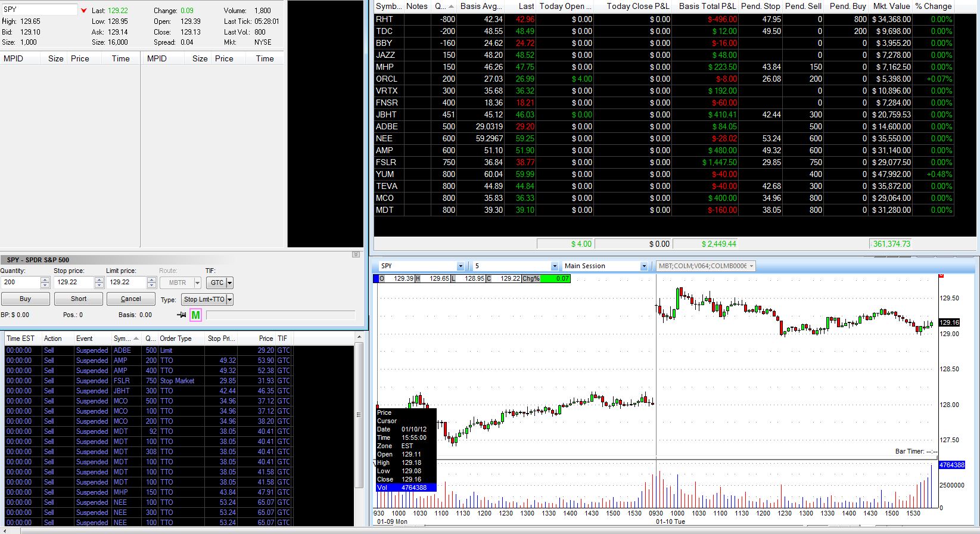
Task: Click the SPY symbol input field at top
Action: [x=39, y=10]
